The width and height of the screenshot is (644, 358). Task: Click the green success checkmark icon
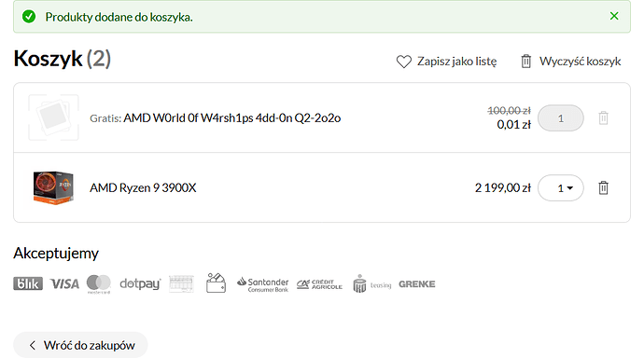(29, 17)
